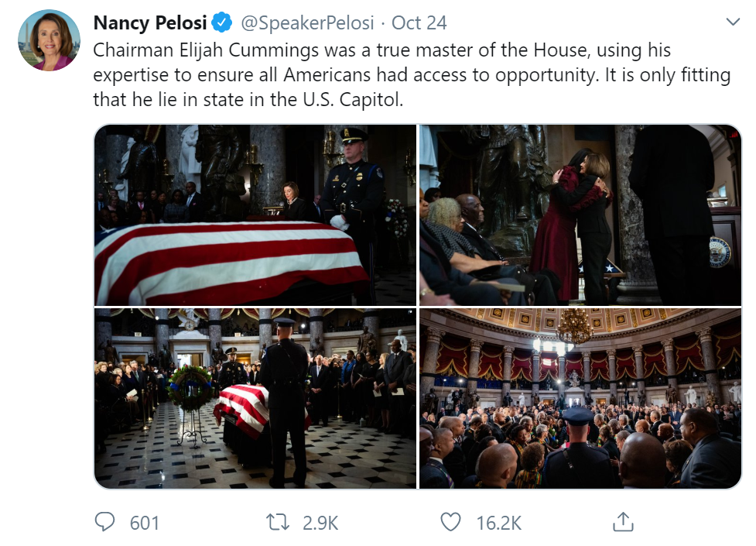756x546 pixels.
Task: Click the tweet's last line mentioning U.S. Capitol
Action: [x=248, y=100]
